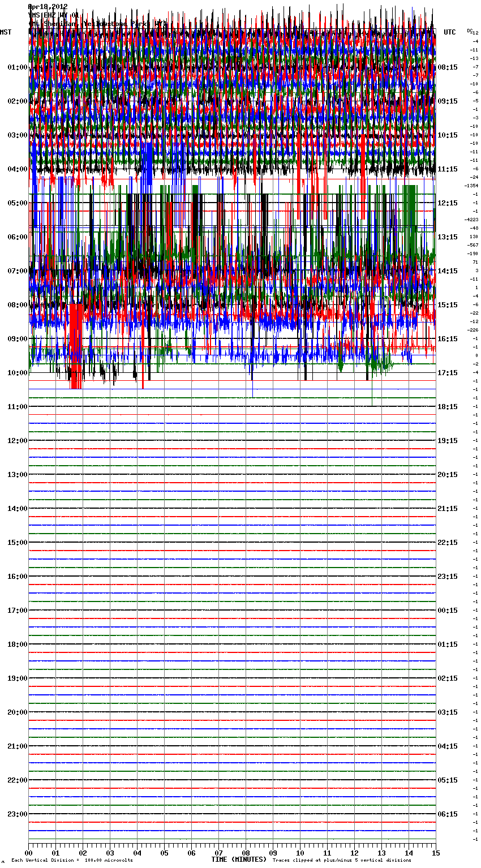Pick the '11:15' UTC time label

[x=448, y=169]
